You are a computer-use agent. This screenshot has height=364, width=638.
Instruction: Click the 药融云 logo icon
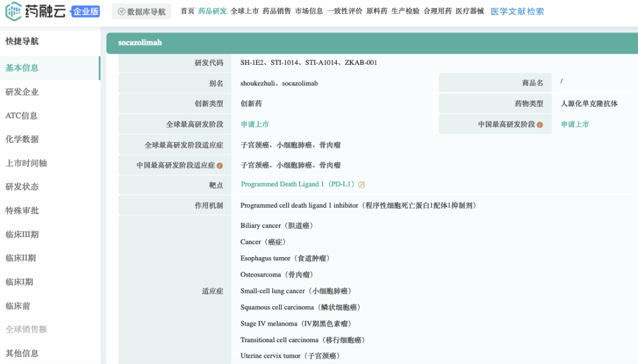coord(13,11)
